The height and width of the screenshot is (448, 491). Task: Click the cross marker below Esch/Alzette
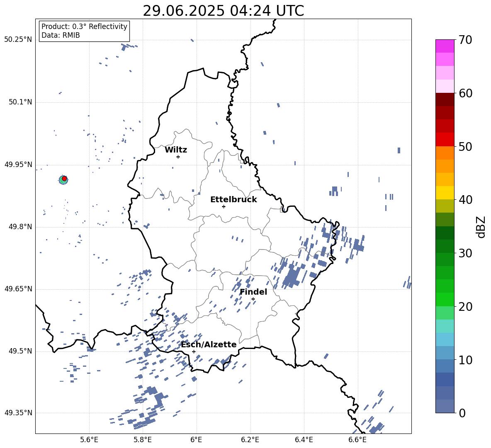click(194, 351)
